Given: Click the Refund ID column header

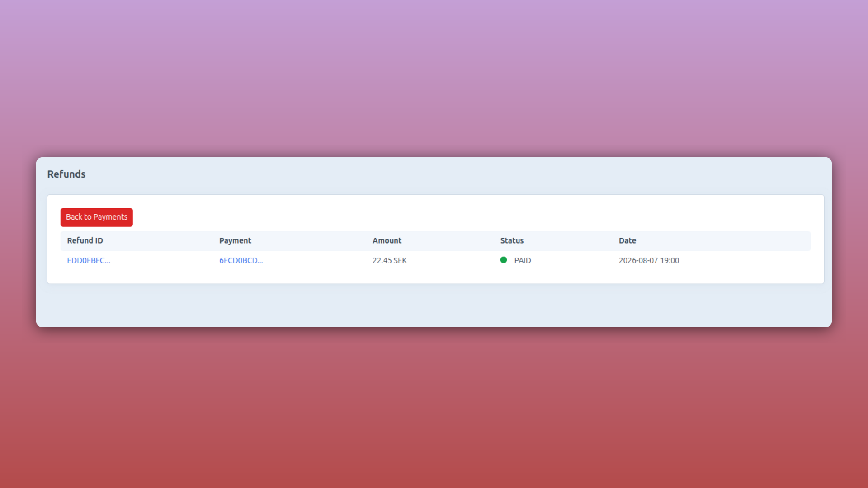Looking at the screenshot, I should [x=85, y=240].
